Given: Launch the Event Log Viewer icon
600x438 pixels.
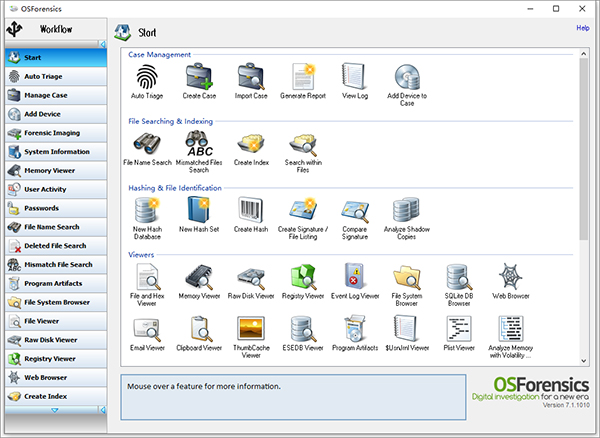Looking at the screenshot, I should [x=355, y=276].
